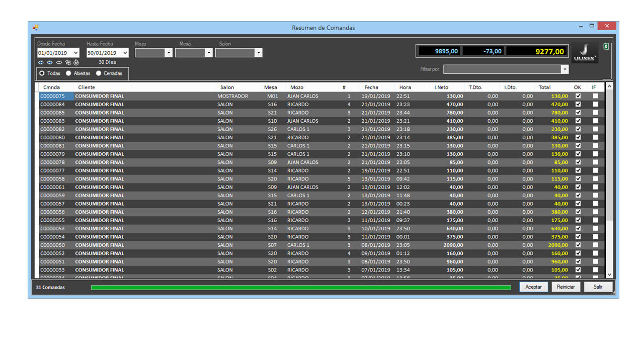The image size is (644, 362).
Task: Click the app icon in title bar
Action: (x=35, y=28)
